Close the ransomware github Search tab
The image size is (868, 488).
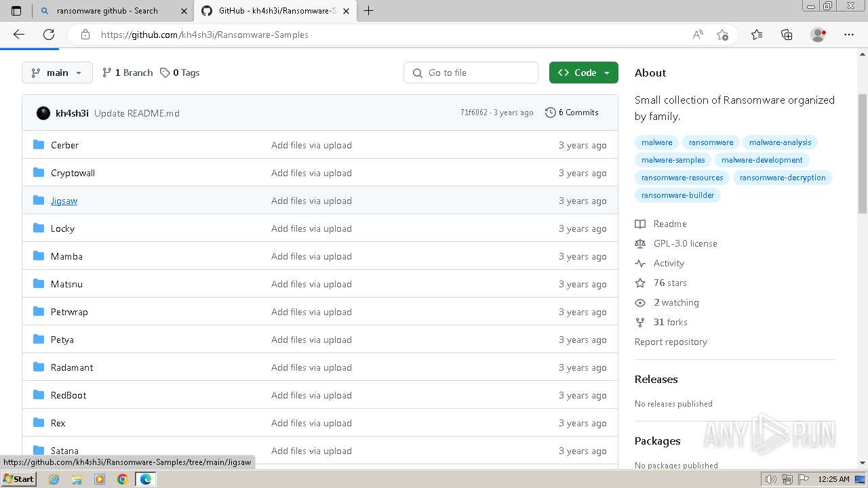tap(184, 11)
